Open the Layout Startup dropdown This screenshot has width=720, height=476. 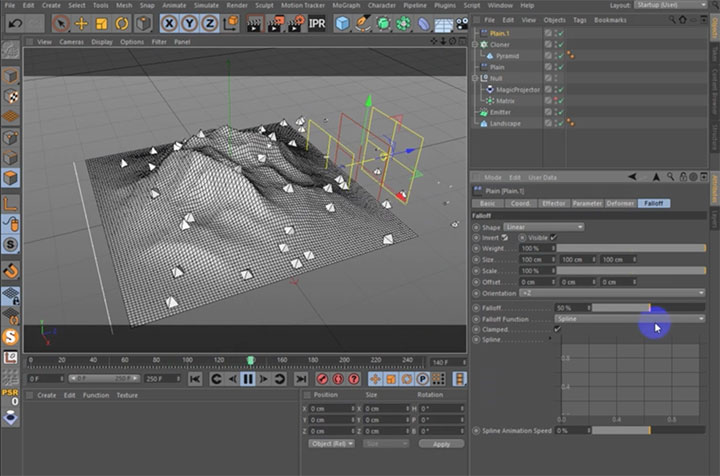672,5
